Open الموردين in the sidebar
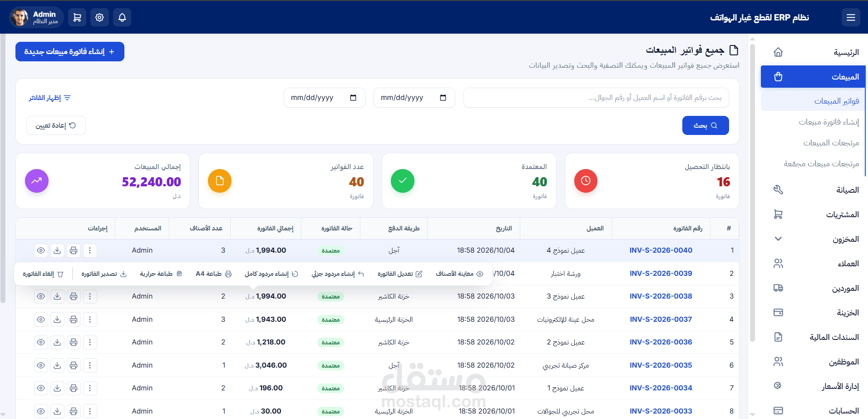The width and height of the screenshot is (868, 419). point(814,288)
